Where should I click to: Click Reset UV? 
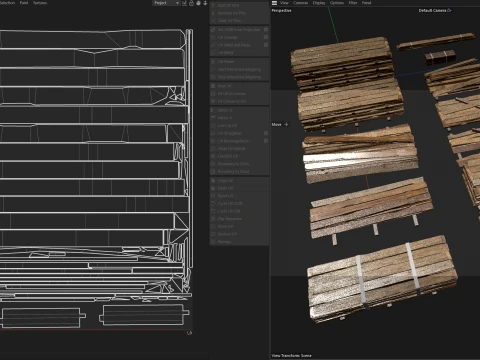click(239, 196)
